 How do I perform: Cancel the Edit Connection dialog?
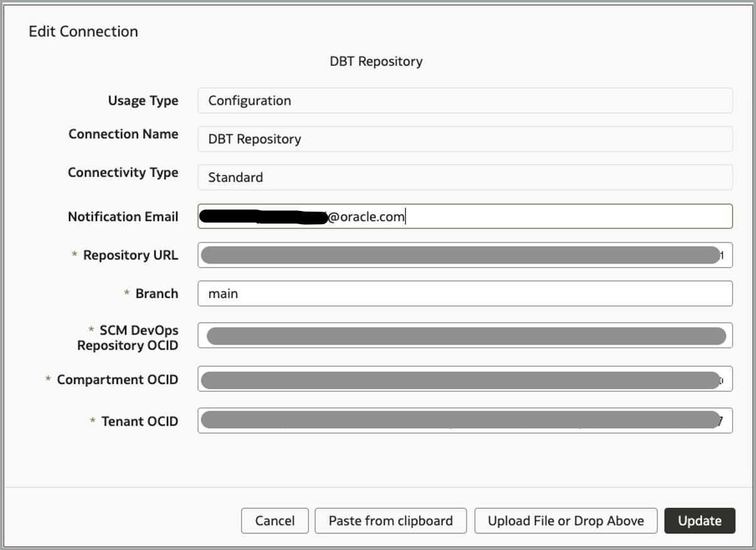coord(275,520)
